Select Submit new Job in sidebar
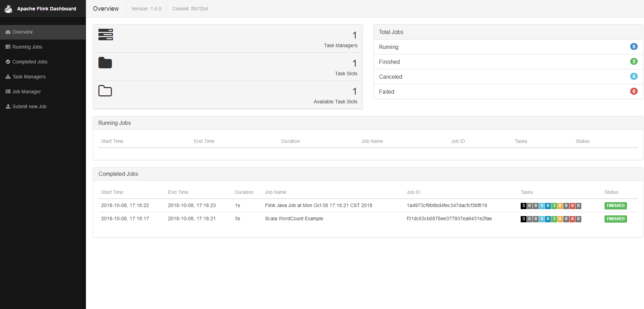Viewport: 644px width, 309px height. coord(43,106)
